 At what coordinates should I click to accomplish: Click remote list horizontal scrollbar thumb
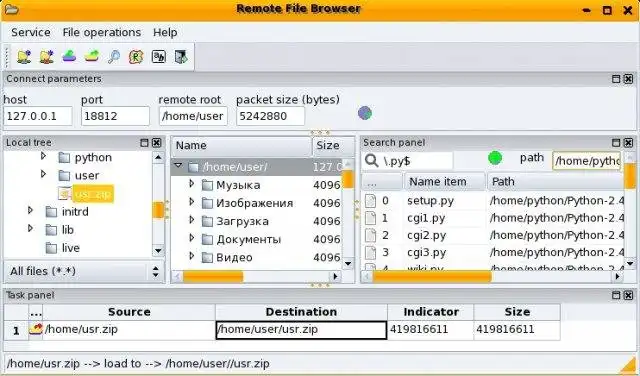coord(213,277)
